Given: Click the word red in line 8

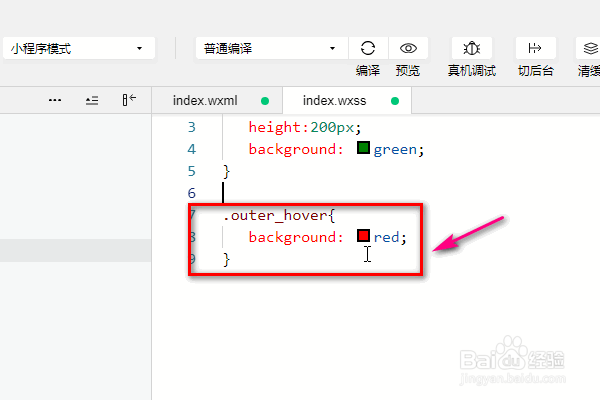Looking at the screenshot, I should pos(386,237).
